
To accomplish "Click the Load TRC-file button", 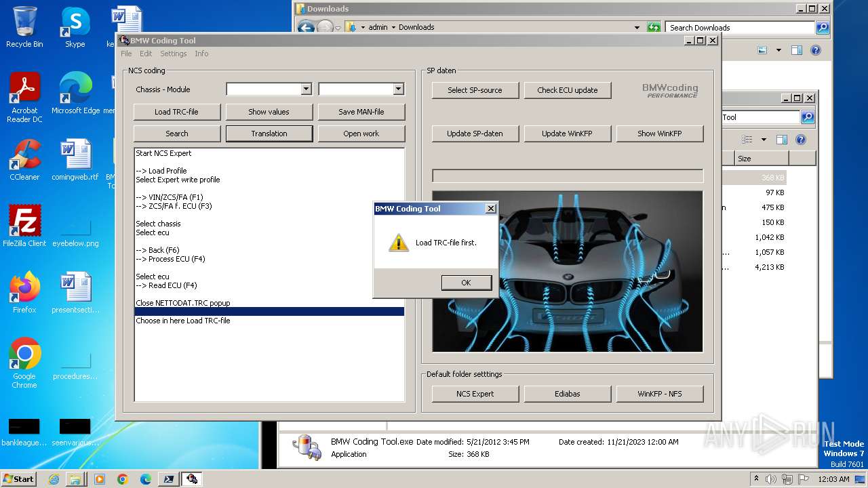I will 177,112.
